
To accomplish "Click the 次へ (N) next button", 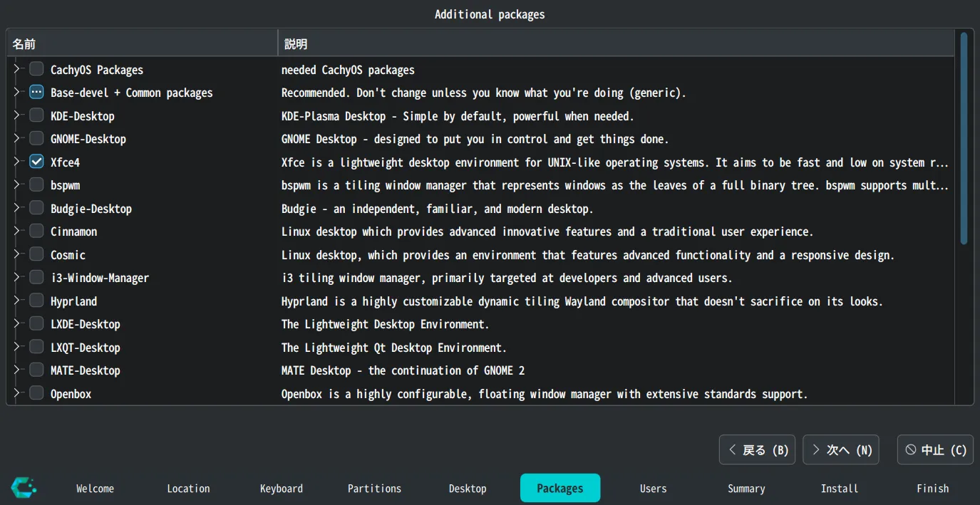I will [841, 450].
